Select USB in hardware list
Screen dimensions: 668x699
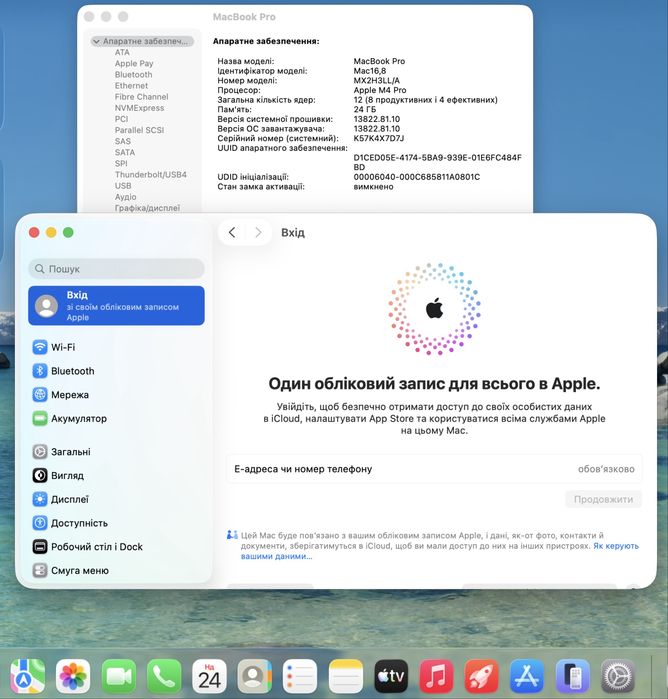123,186
